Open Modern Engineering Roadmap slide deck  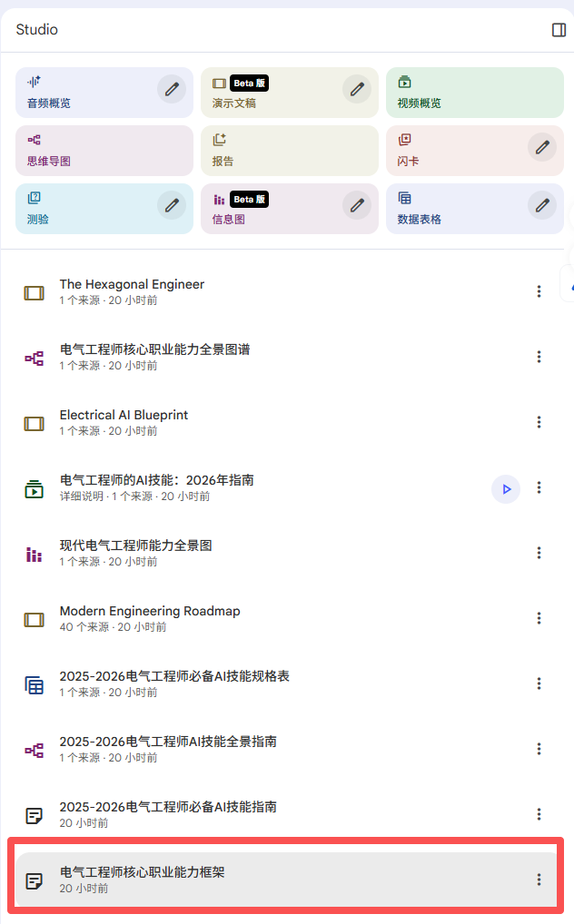click(x=286, y=619)
